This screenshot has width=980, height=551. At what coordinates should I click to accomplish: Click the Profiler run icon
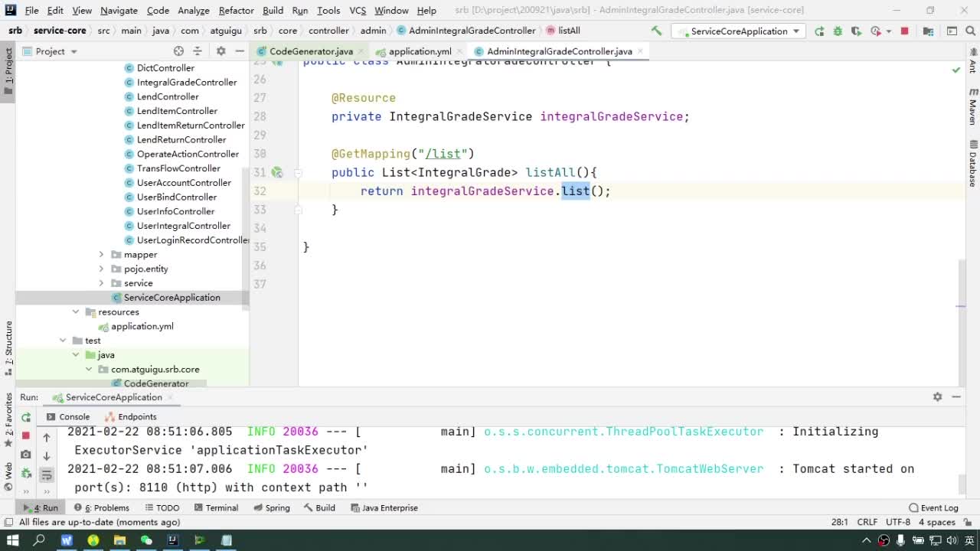click(875, 31)
